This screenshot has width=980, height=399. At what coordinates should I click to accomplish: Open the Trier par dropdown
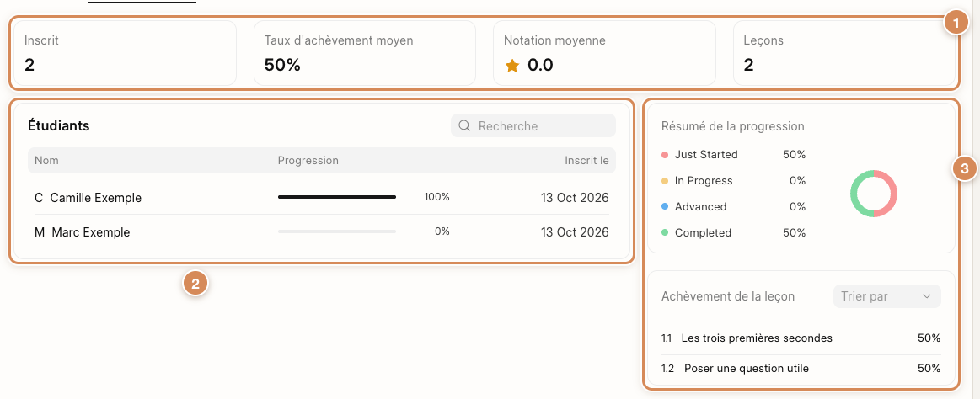pos(886,296)
